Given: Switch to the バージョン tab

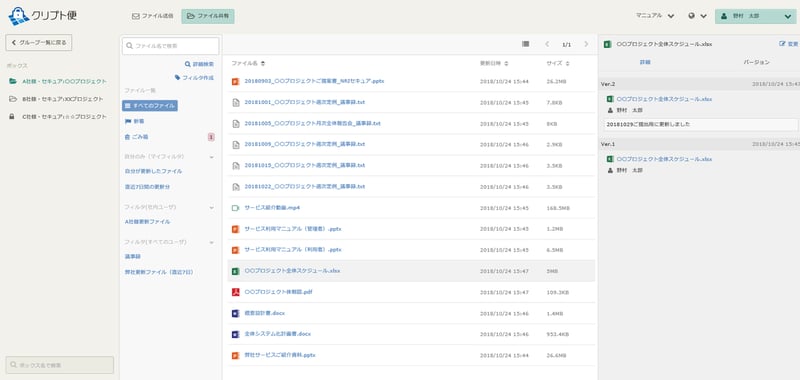Looking at the screenshot, I should (x=756, y=62).
